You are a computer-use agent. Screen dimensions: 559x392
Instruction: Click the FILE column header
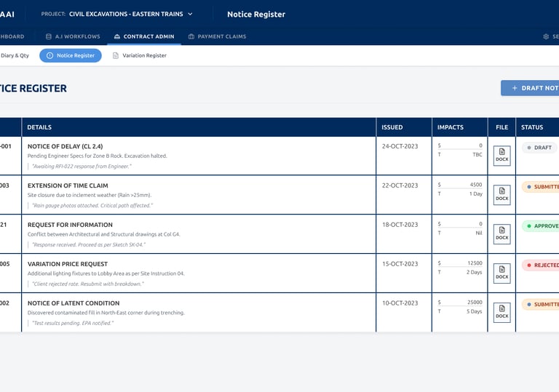coord(502,127)
